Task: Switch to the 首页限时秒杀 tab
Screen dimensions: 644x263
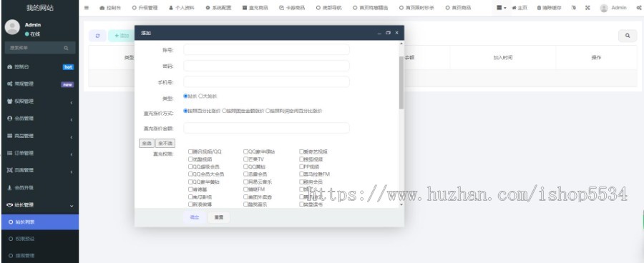Action: coord(416,8)
